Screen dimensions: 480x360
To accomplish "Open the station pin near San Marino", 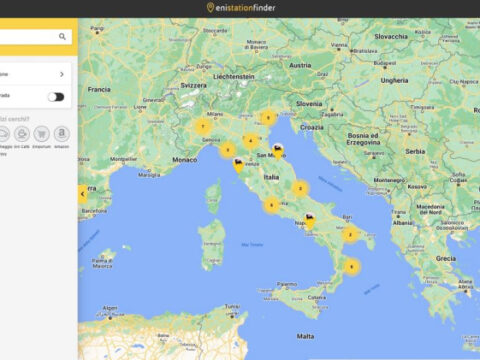I will 278,152.
